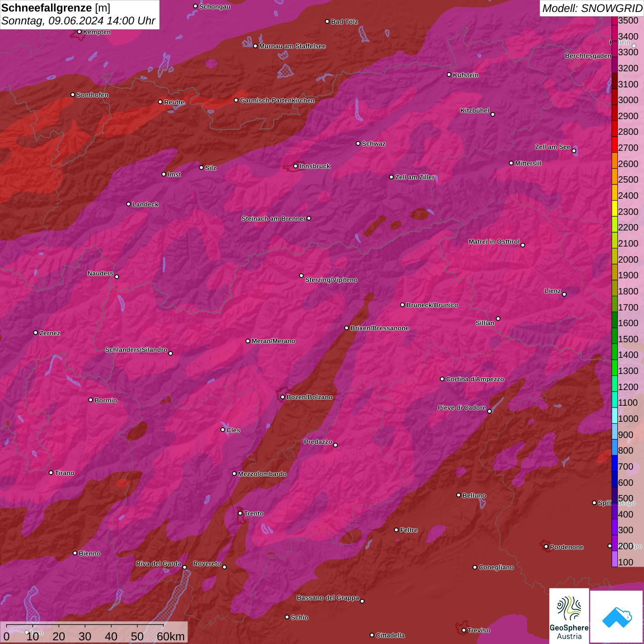This screenshot has height=644, width=644.
Task: Click the Innsbruck city marker
Action: (x=296, y=166)
